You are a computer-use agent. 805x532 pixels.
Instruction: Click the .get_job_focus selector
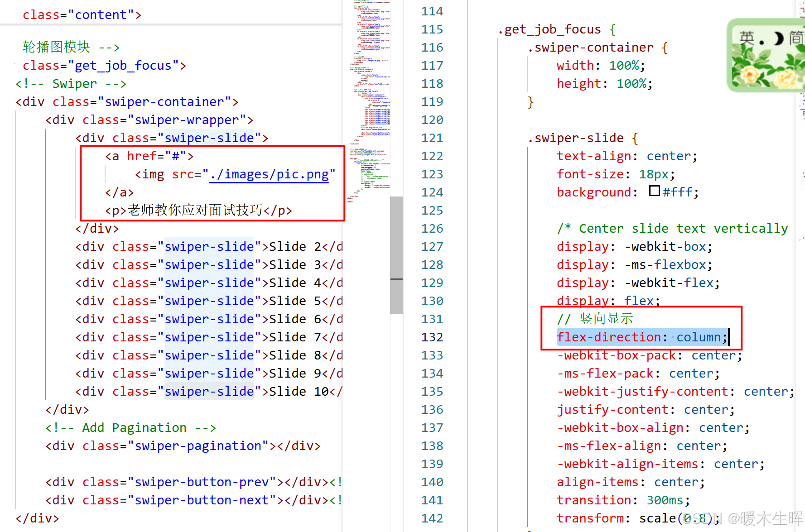[x=549, y=29]
